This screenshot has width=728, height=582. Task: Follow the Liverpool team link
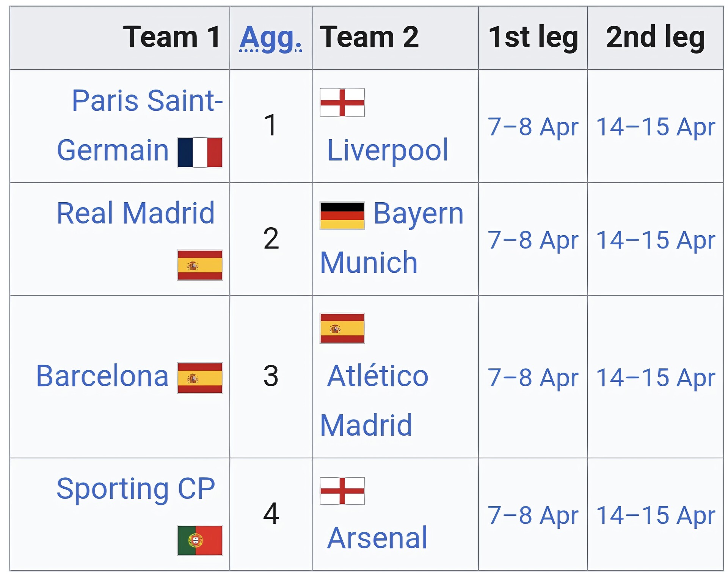(x=388, y=150)
